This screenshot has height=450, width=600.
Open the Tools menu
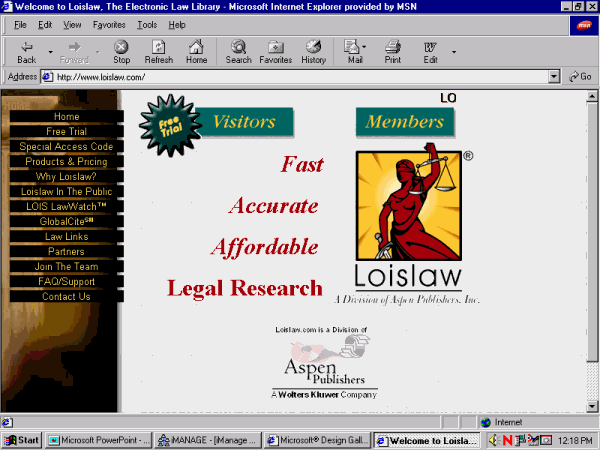(x=147, y=24)
